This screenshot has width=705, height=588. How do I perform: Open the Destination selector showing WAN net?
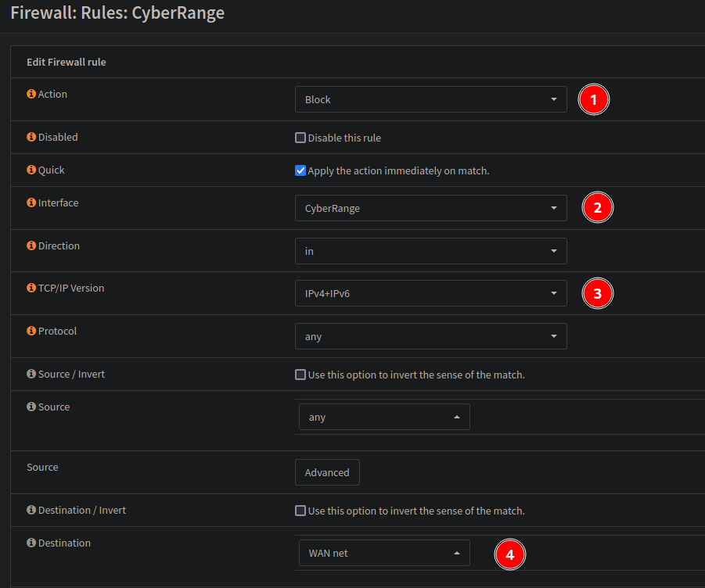point(384,553)
